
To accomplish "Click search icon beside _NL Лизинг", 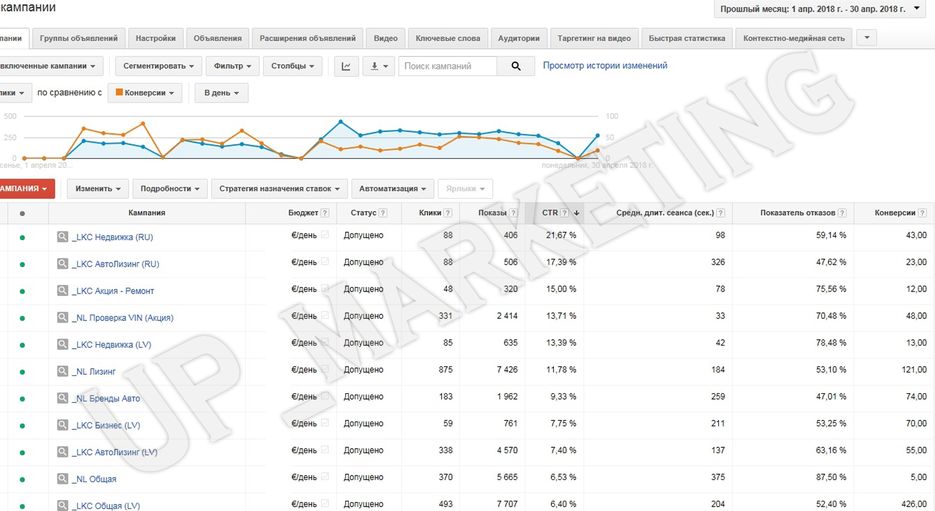I will [x=63, y=371].
